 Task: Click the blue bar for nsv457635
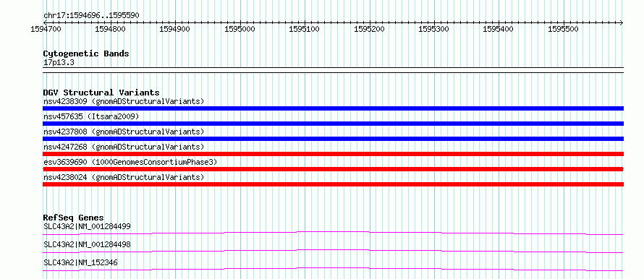point(333,124)
